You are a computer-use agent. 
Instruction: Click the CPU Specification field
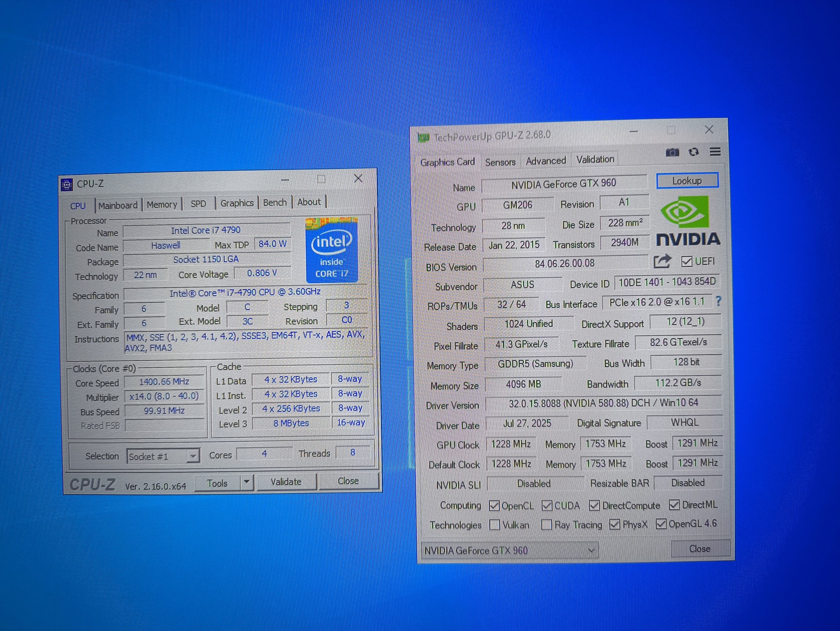pos(245,293)
